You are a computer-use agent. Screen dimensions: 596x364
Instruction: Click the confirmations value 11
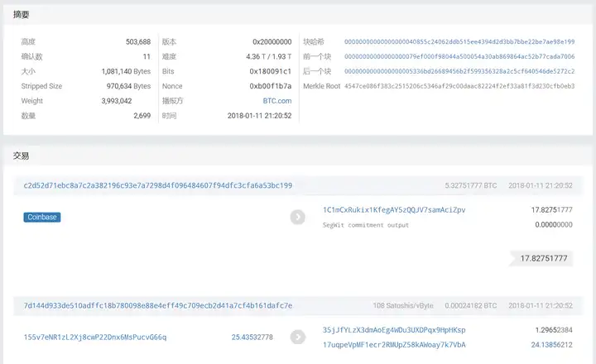147,56
